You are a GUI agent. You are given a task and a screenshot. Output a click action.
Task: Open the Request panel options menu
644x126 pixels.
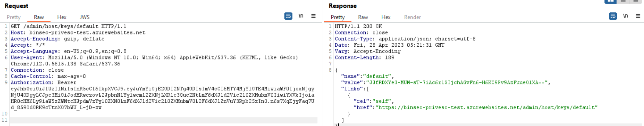(x=313, y=16)
